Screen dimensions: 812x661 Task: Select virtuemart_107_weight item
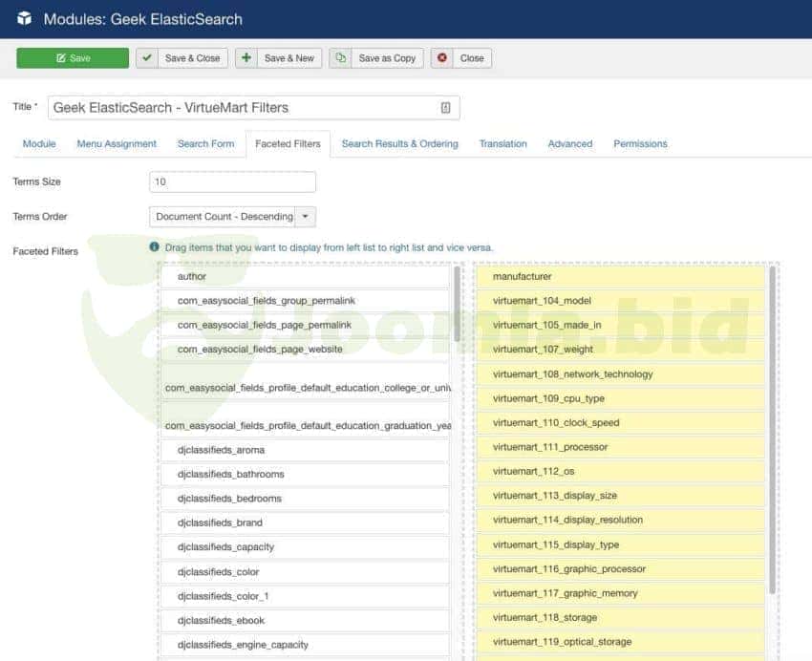tap(620, 350)
